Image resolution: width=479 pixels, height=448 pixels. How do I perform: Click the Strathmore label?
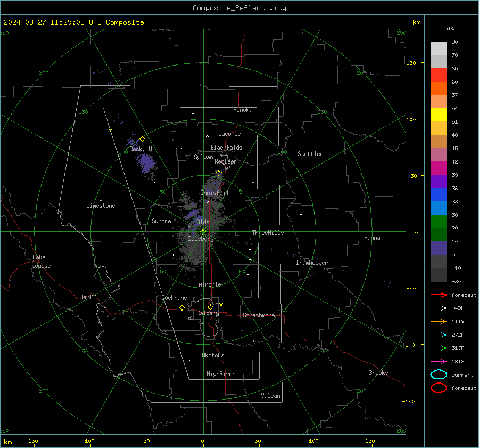pyautogui.click(x=259, y=315)
